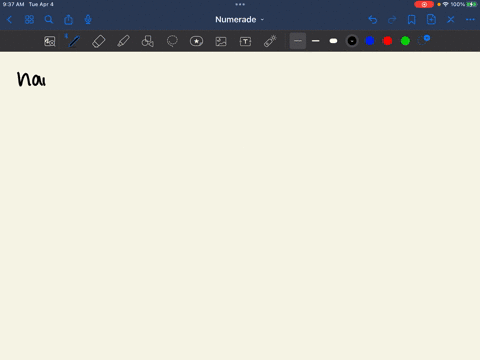Open the search magnifier
The width and height of the screenshot is (480, 360).
49,20
